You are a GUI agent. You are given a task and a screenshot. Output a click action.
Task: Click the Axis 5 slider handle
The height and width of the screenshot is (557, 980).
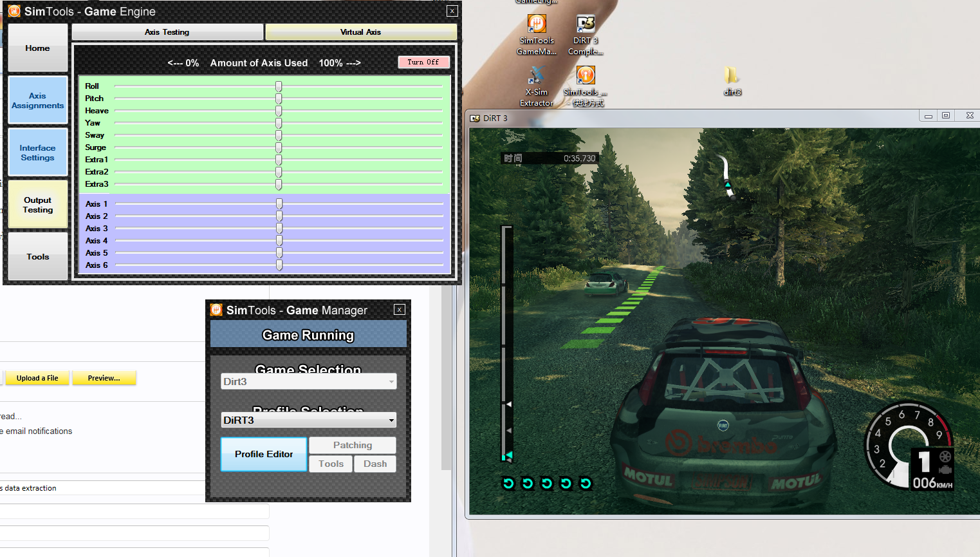[279, 253]
